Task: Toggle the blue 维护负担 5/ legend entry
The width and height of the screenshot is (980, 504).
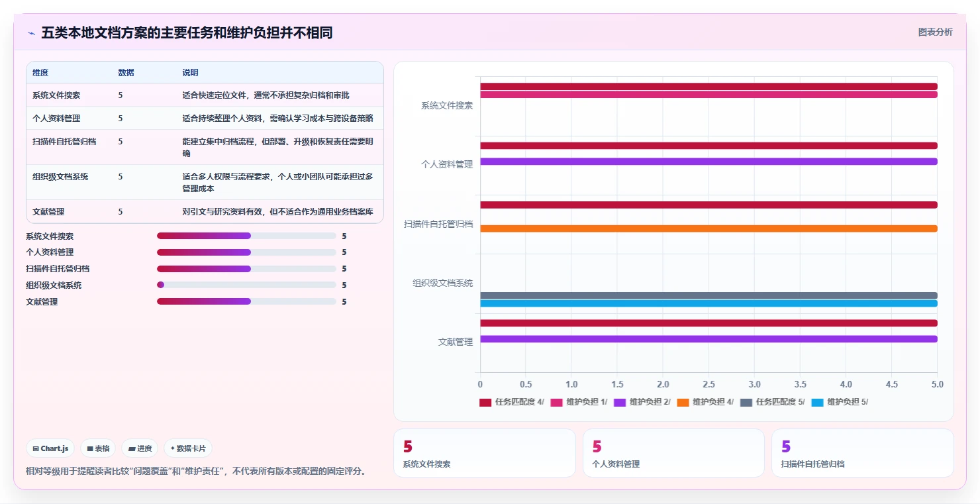Action: (840, 402)
